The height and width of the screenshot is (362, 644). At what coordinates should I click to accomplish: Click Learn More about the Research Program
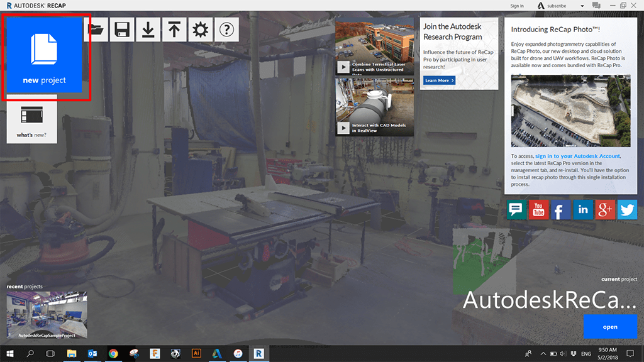[438, 80]
